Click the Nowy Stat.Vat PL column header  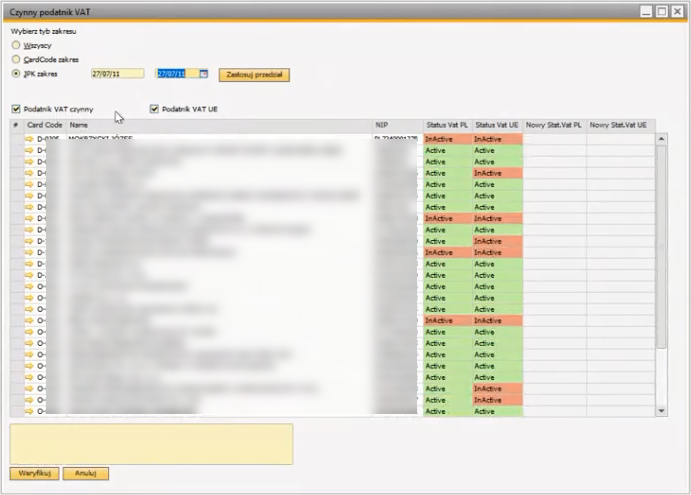[554, 125]
